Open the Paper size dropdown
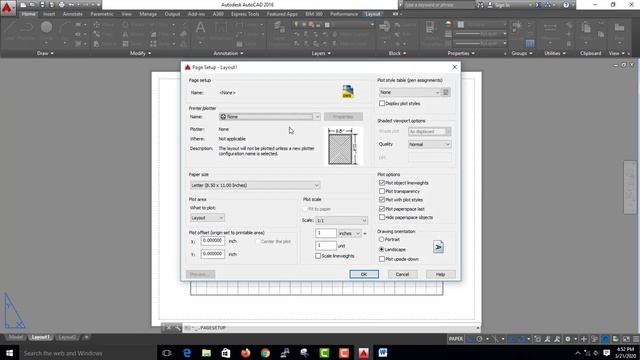The height and width of the screenshot is (360, 640). click(255, 185)
